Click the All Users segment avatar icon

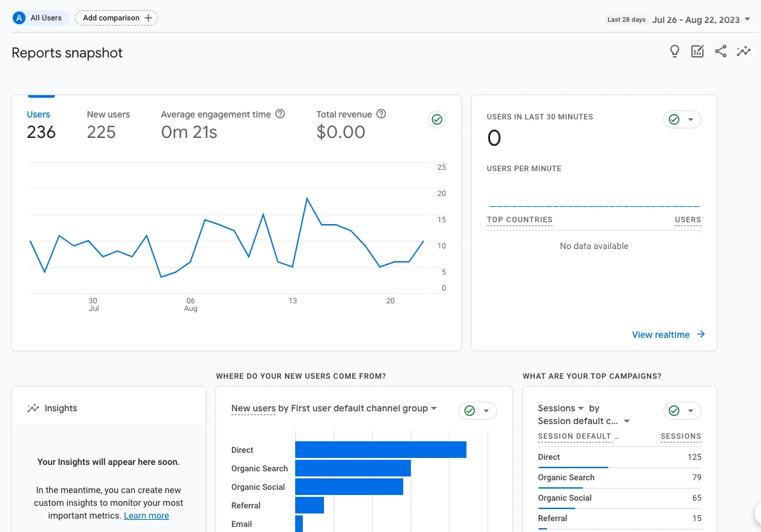pyautogui.click(x=19, y=18)
